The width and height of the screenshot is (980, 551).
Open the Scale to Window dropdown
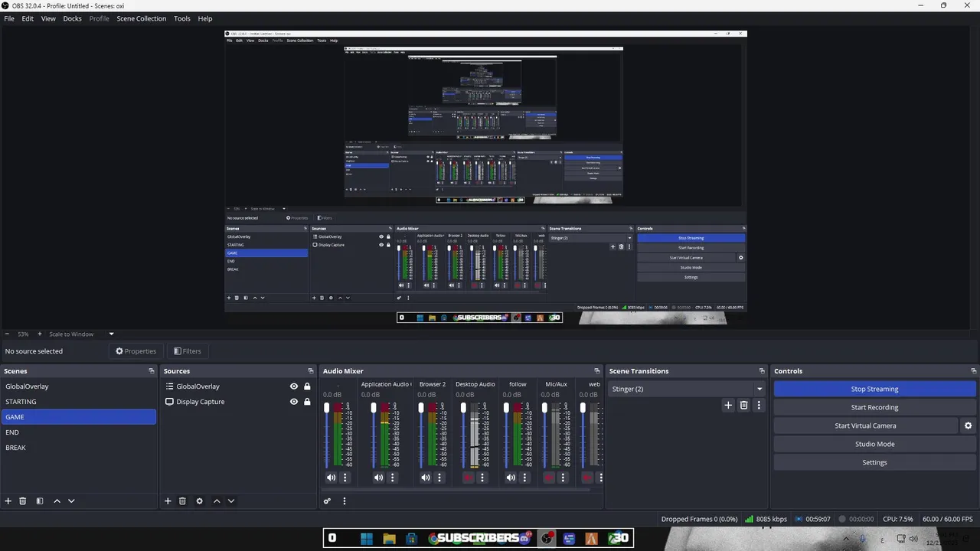pos(81,334)
